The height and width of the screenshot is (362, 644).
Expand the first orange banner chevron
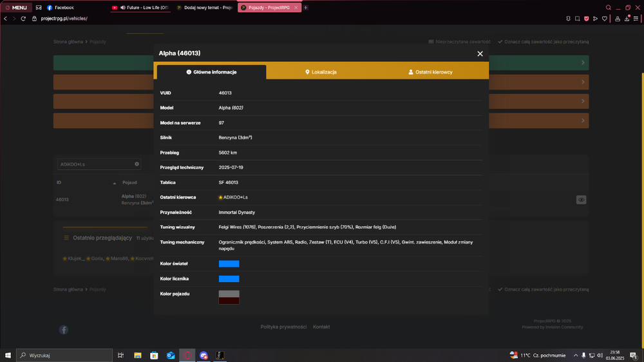[583, 82]
